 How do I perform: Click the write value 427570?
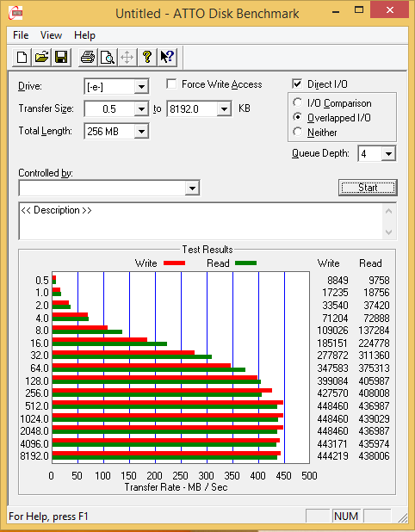pos(332,393)
